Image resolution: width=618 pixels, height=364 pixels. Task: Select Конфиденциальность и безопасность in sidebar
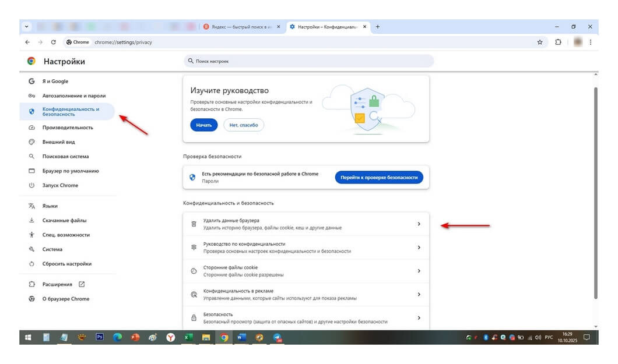[67, 112]
